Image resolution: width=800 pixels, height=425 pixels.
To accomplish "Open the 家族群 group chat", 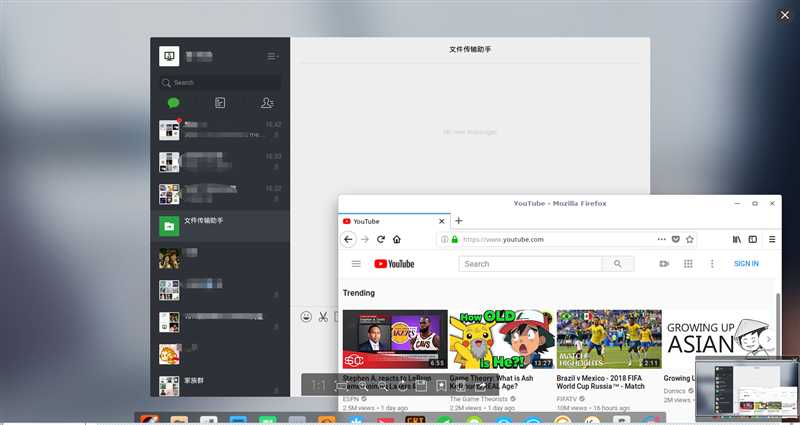I will click(220, 385).
